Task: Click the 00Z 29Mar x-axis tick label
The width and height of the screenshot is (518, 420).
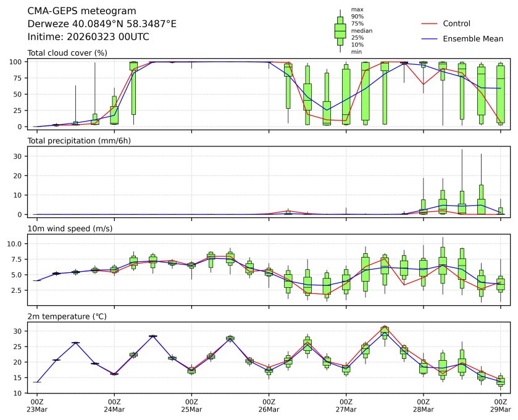Action: pyautogui.click(x=499, y=405)
